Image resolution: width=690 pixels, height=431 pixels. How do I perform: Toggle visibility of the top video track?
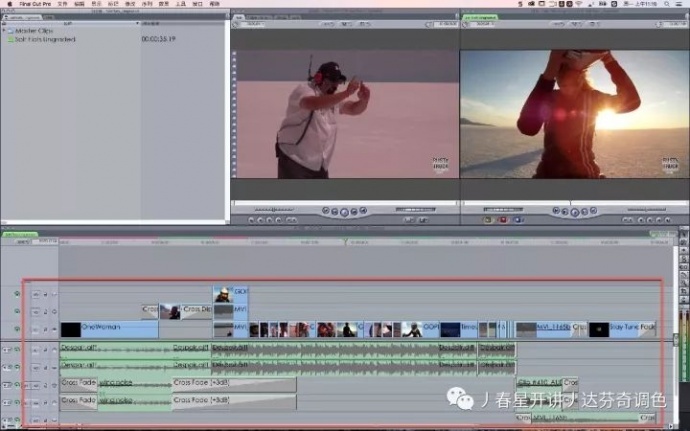[x=16, y=294]
